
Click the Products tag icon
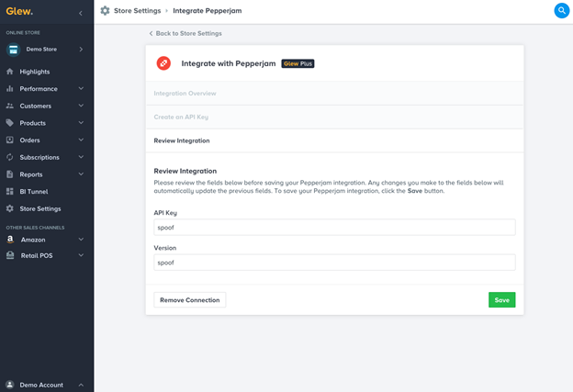click(x=10, y=123)
